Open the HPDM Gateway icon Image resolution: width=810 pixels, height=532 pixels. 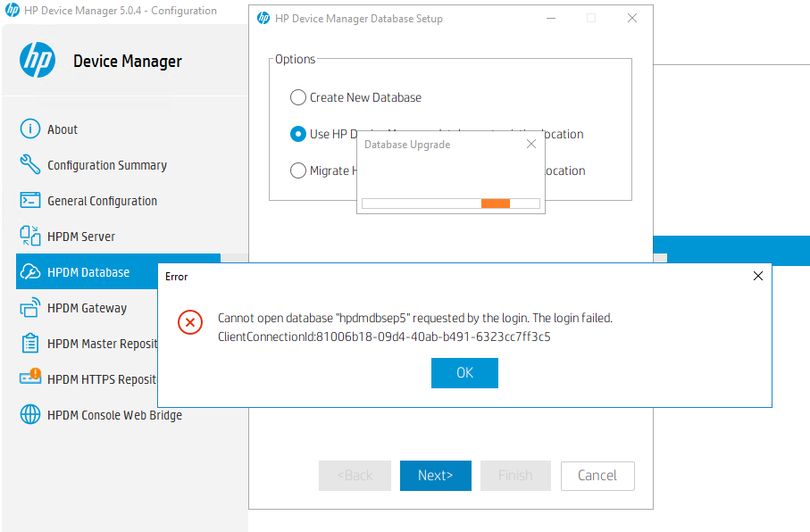(x=28, y=307)
